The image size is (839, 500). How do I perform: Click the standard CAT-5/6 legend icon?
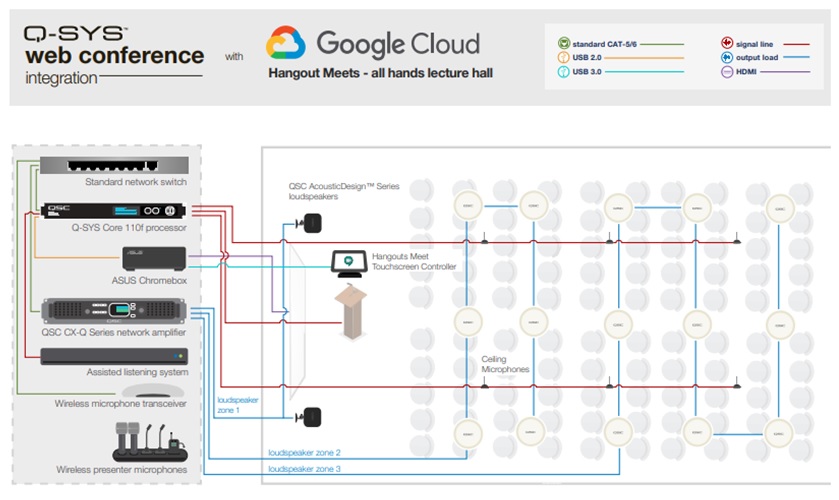pyautogui.click(x=563, y=43)
